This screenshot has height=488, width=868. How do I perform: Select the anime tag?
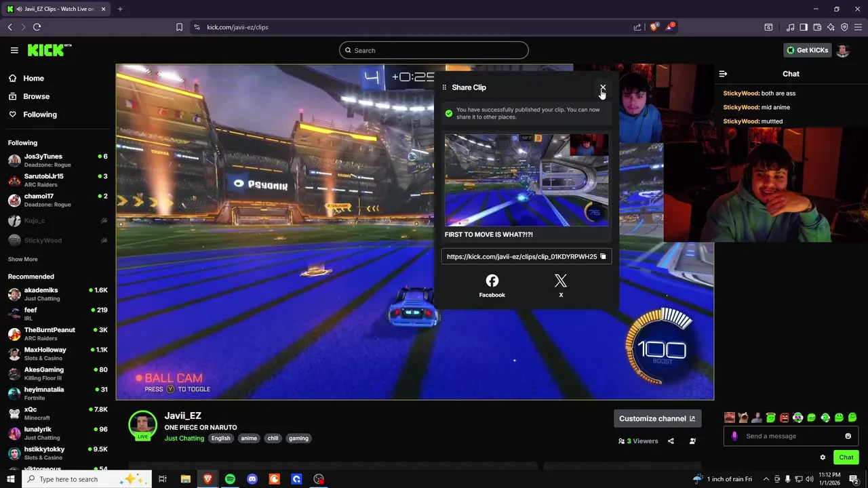(249, 439)
